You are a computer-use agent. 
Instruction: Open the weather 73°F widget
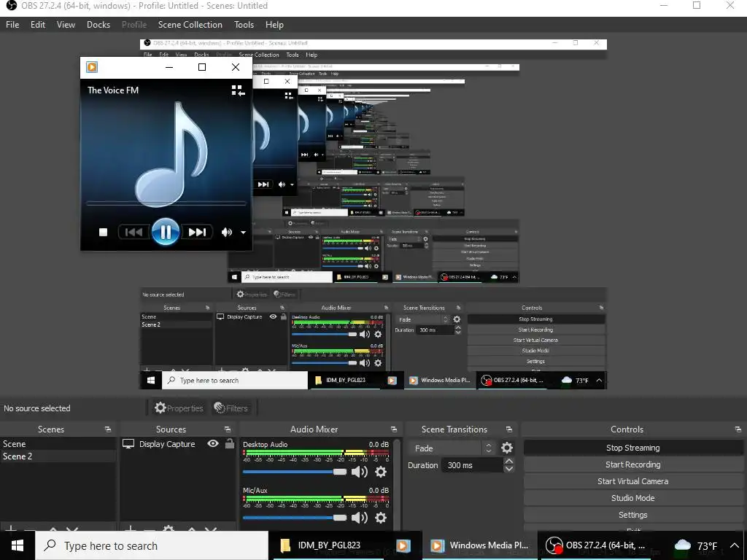tap(695, 545)
